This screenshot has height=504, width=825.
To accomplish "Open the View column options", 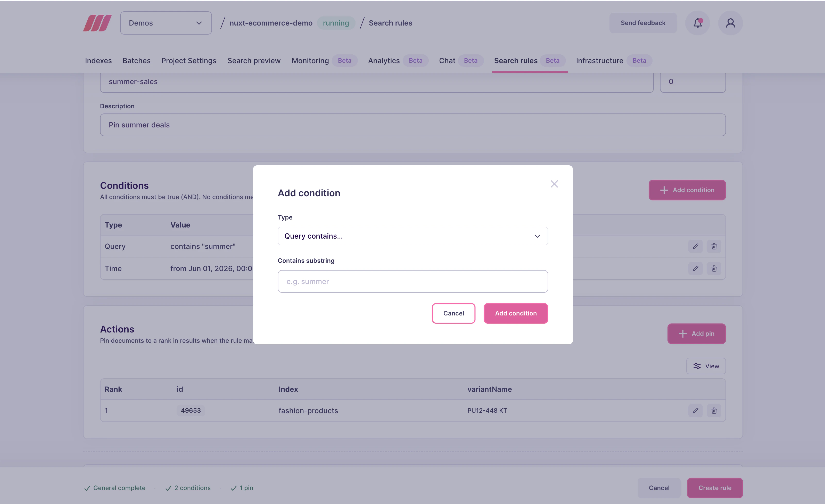I will 706,366.
